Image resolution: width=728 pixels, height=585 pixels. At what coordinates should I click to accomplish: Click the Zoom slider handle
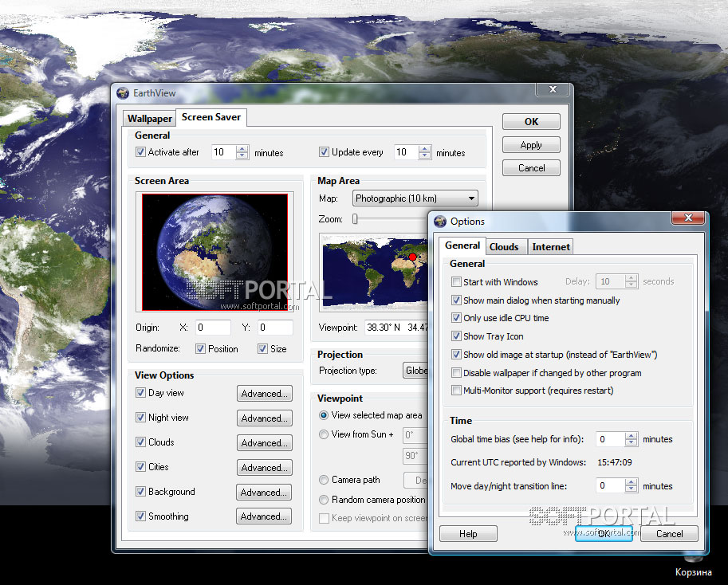point(355,219)
